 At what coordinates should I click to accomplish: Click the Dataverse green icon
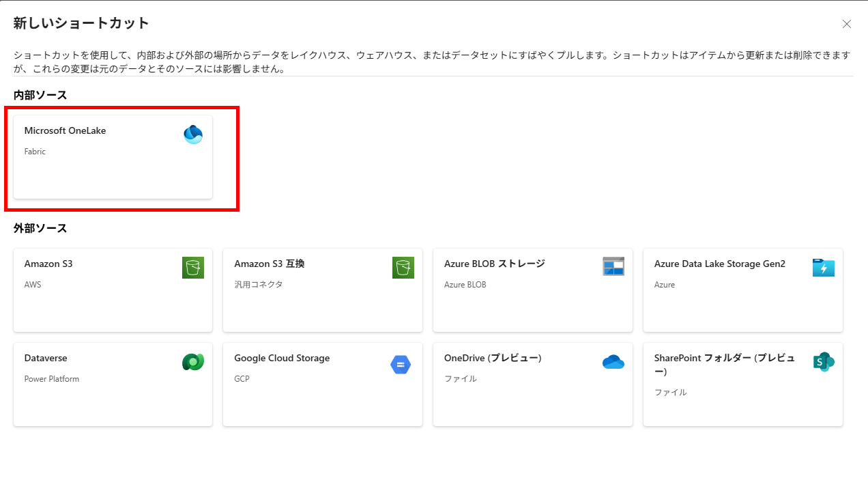point(193,362)
